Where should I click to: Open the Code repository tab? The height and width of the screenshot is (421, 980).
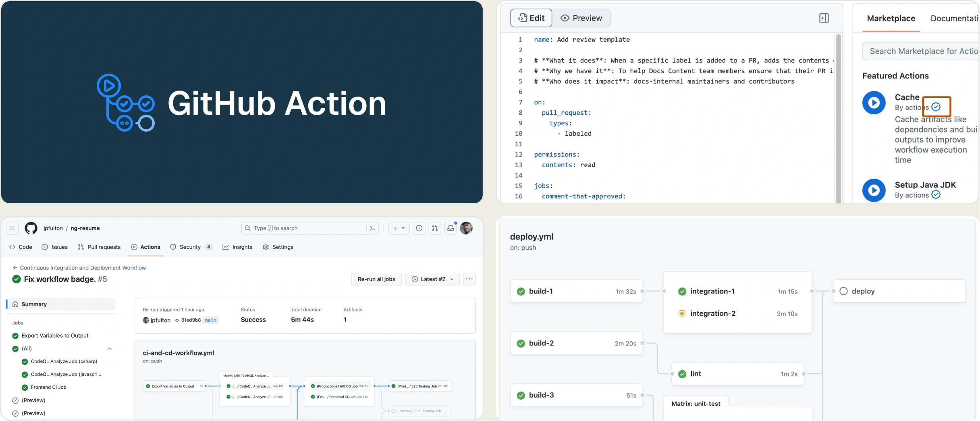[21, 247]
